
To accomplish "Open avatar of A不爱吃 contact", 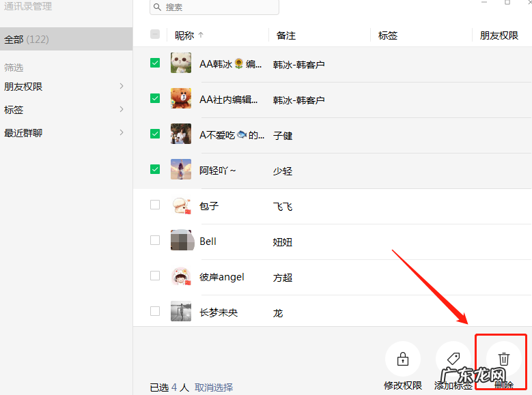I will [181, 134].
